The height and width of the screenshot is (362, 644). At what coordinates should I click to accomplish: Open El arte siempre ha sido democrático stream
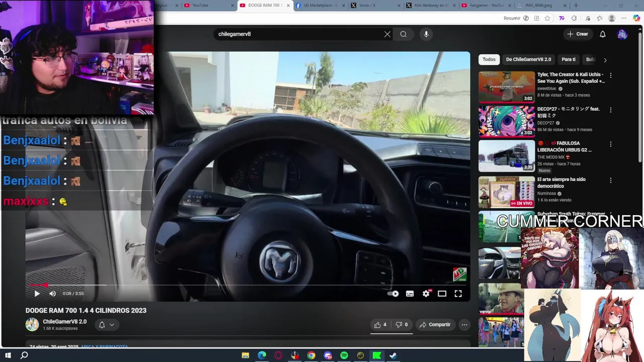[561, 183]
